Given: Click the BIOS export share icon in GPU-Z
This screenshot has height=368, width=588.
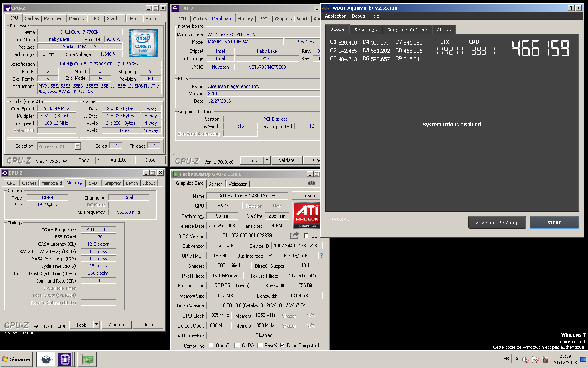Looking at the screenshot, I should pos(294,236).
